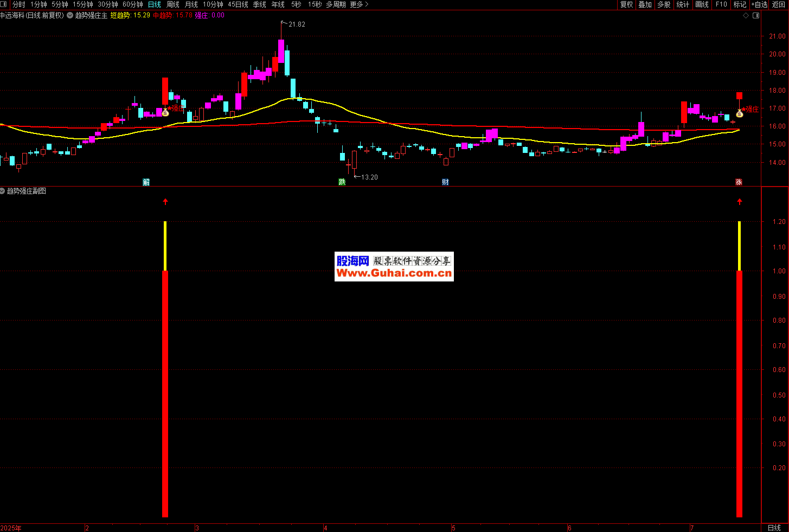
Task: Click the 日线 label at bottom right
Action: pos(774,528)
